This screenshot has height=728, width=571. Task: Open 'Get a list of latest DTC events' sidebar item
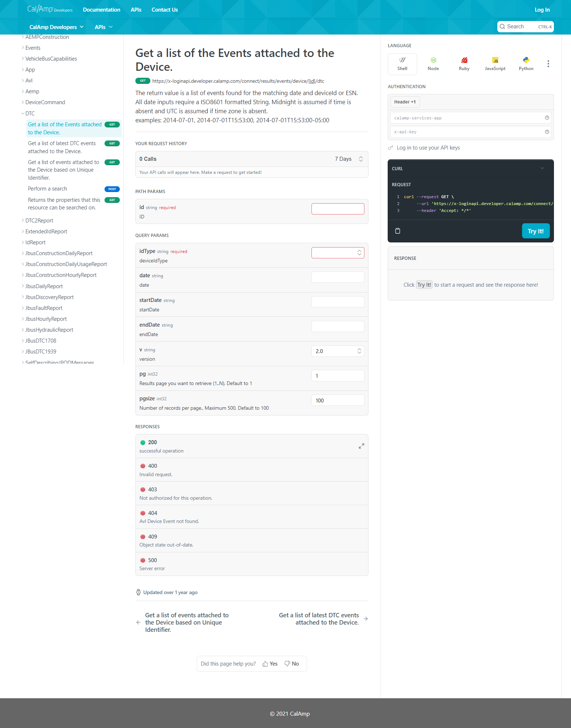[x=74, y=147]
